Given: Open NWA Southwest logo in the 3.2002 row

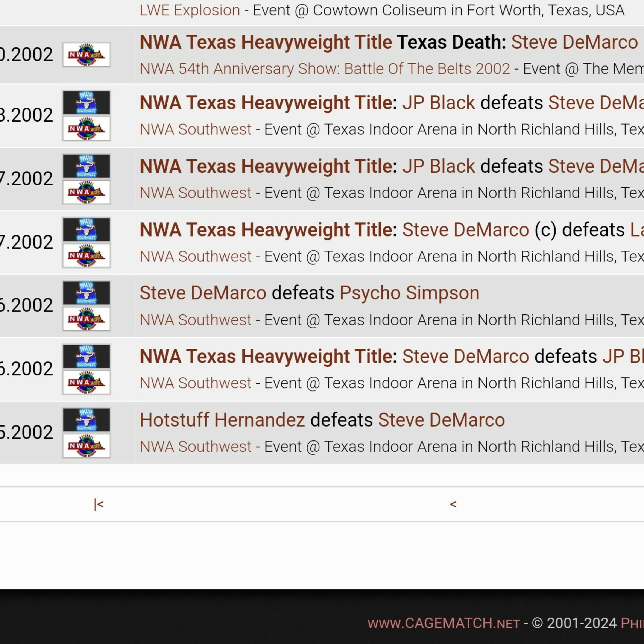Looking at the screenshot, I should (x=86, y=103).
